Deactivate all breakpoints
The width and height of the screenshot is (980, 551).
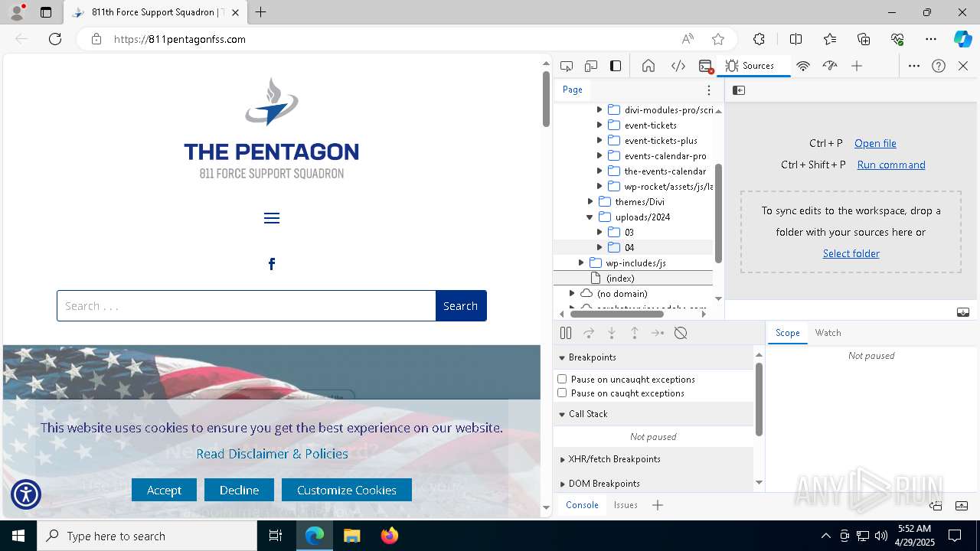681,333
